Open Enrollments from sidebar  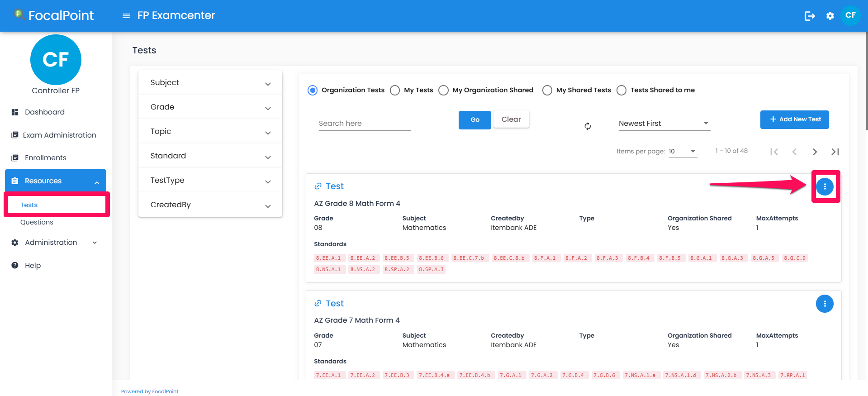point(45,158)
